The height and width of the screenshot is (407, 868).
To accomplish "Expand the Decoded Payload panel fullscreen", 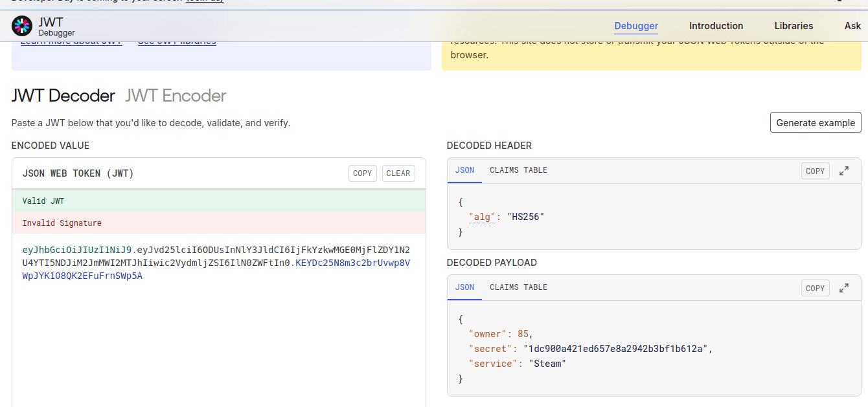I will point(844,287).
